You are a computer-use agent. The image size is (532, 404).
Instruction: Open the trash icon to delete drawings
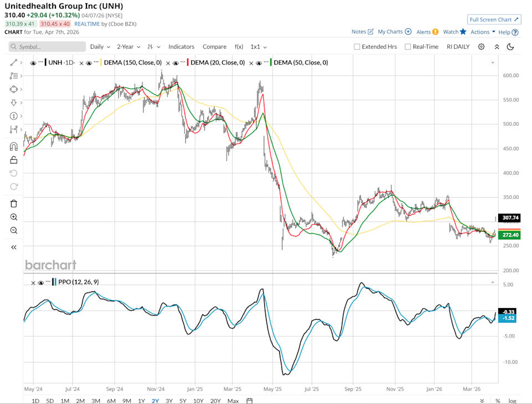click(x=13, y=204)
